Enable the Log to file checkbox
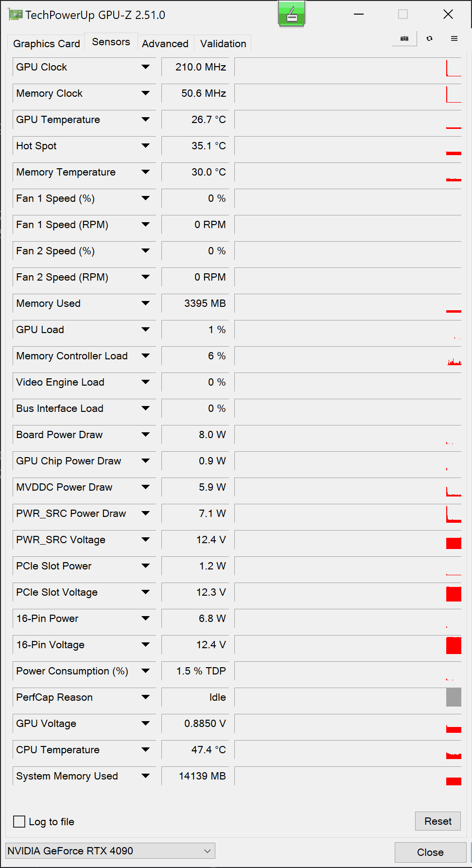The image size is (472, 868). point(19,821)
